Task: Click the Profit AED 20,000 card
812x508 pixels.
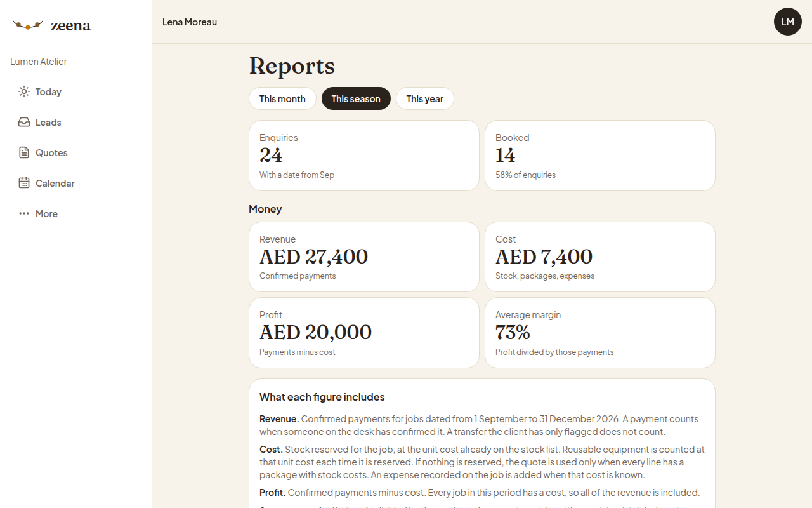Action: (364, 333)
